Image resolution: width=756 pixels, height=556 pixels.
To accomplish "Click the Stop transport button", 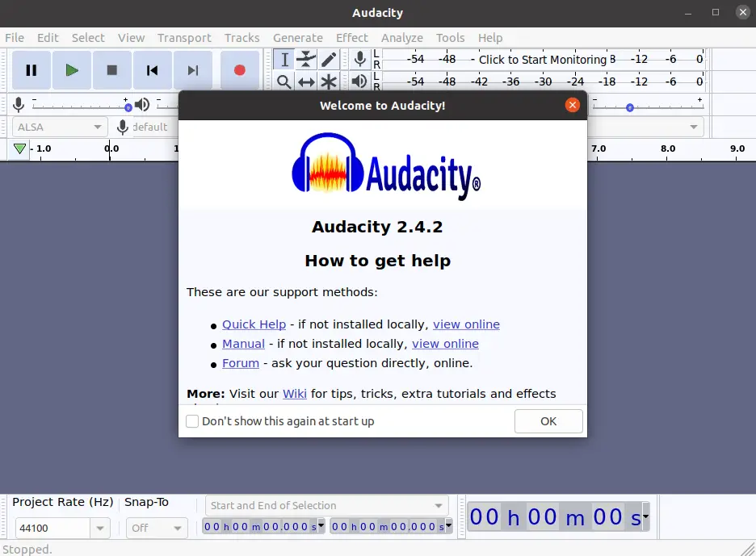I will click(111, 70).
